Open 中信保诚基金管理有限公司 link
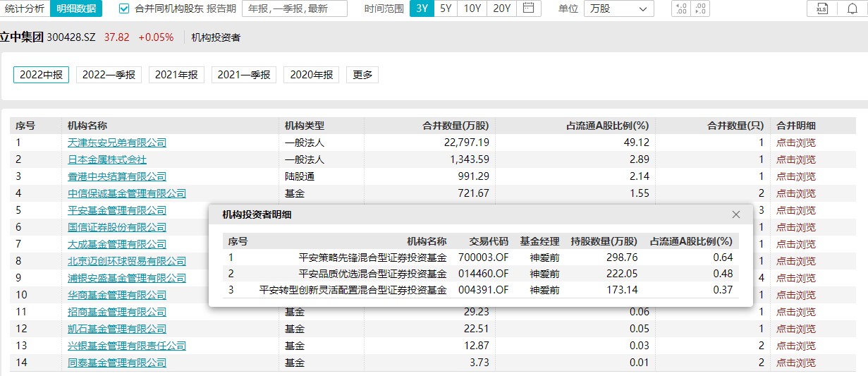 [x=127, y=193]
